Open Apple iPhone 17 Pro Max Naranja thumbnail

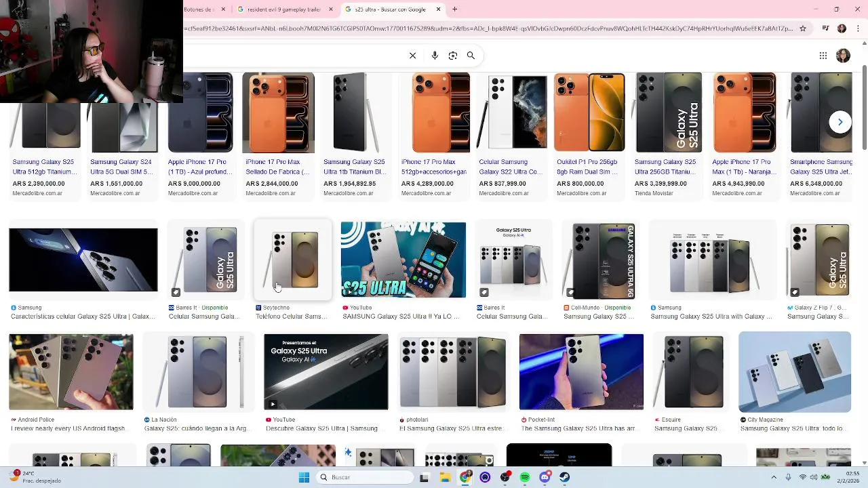745,113
